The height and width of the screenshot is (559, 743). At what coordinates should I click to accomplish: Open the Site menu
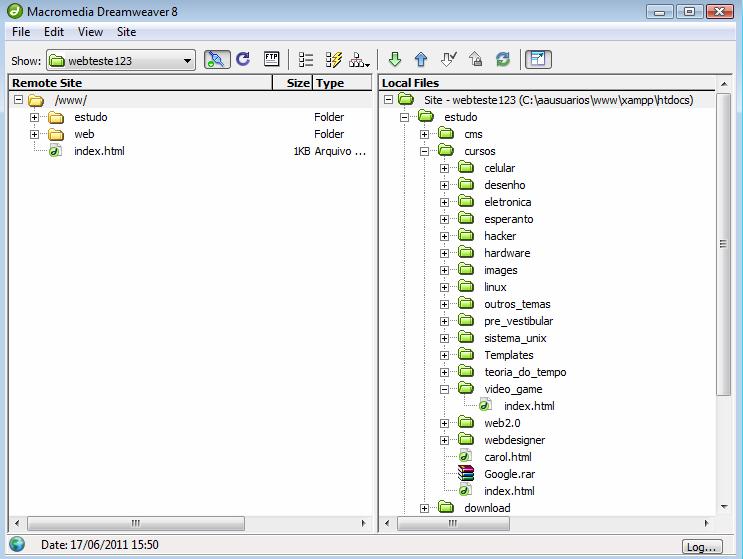pyautogui.click(x=126, y=32)
